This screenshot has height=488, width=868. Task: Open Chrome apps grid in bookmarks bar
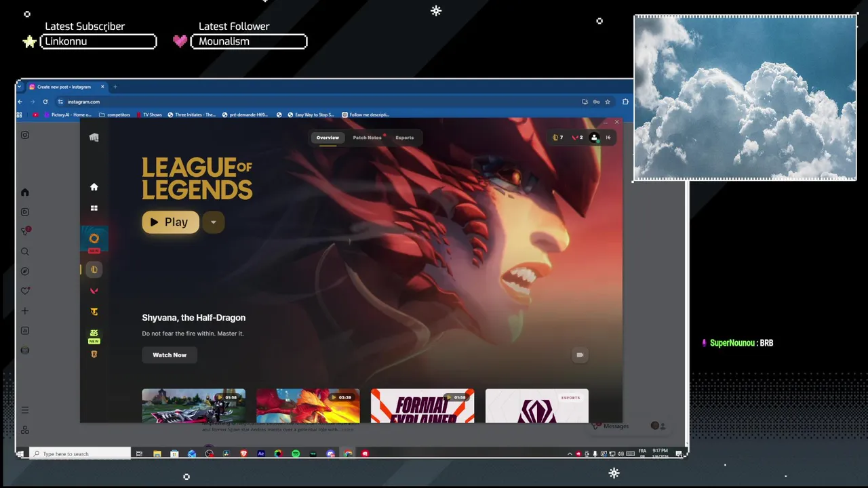tap(20, 115)
